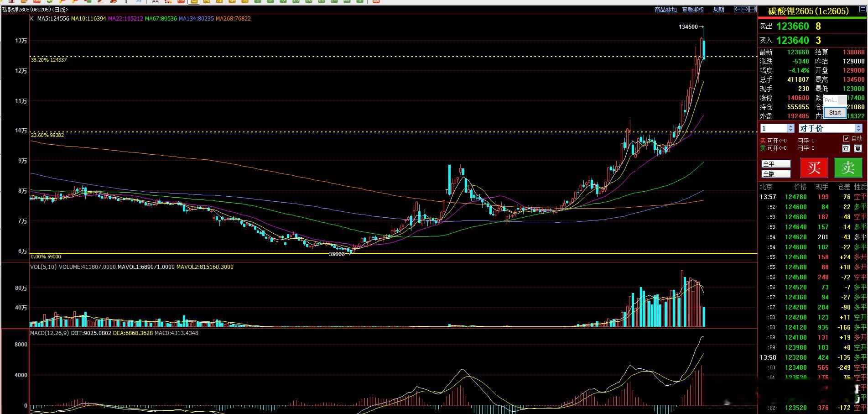
Task: Click the 涨停 value 140600
Action: [798, 98]
